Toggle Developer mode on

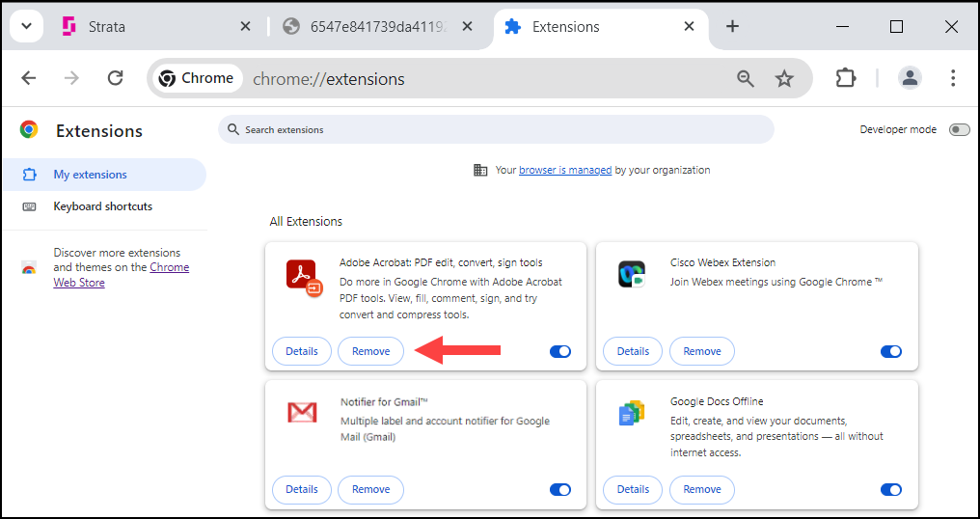959,129
